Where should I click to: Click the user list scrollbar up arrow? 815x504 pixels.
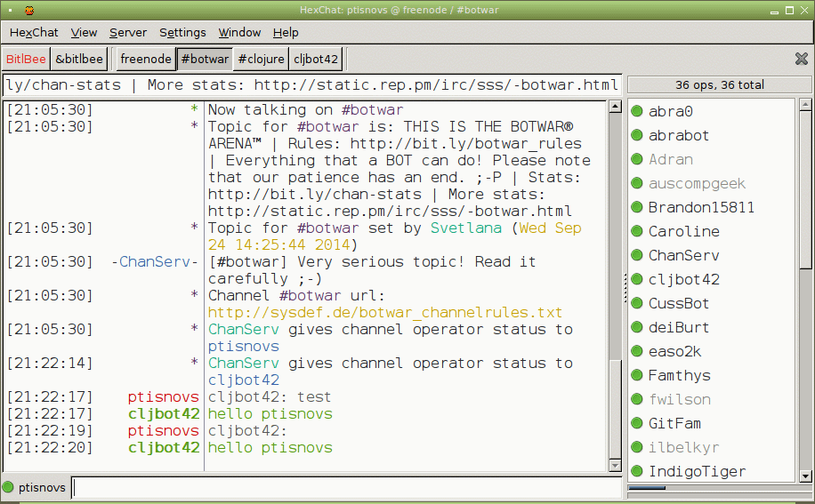click(805, 104)
